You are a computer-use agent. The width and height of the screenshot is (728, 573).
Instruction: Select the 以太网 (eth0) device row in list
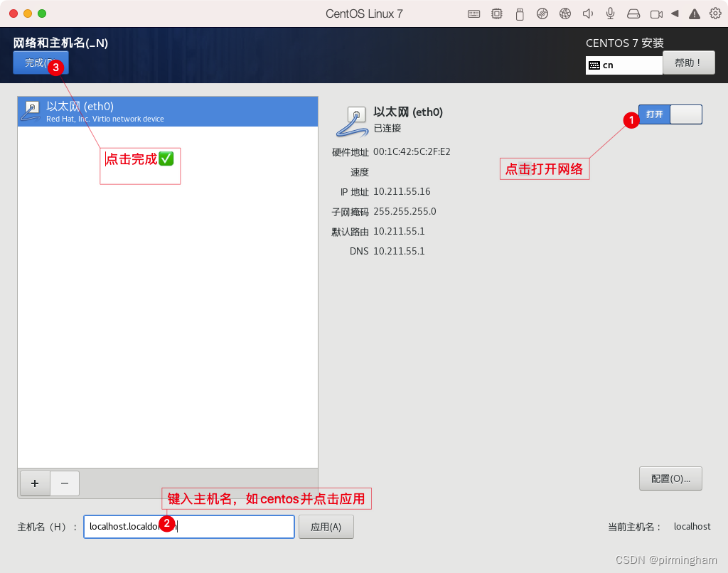pyautogui.click(x=168, y=112)
